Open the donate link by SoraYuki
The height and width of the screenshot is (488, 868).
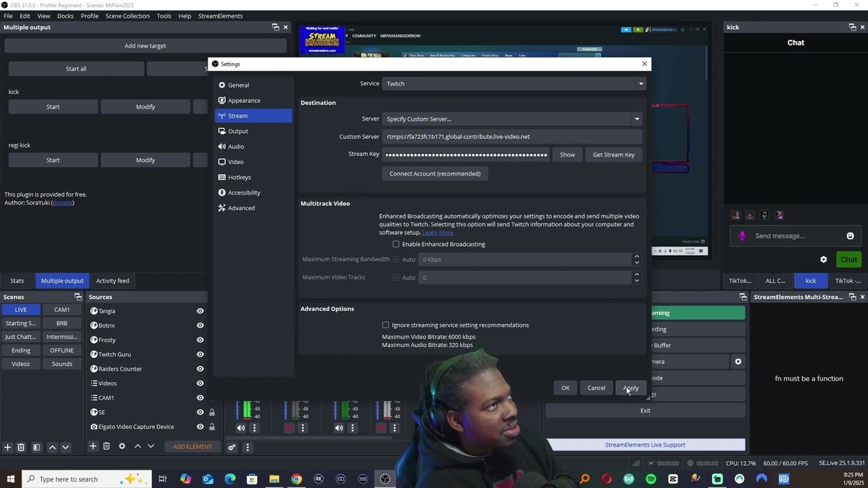(62, 203)
